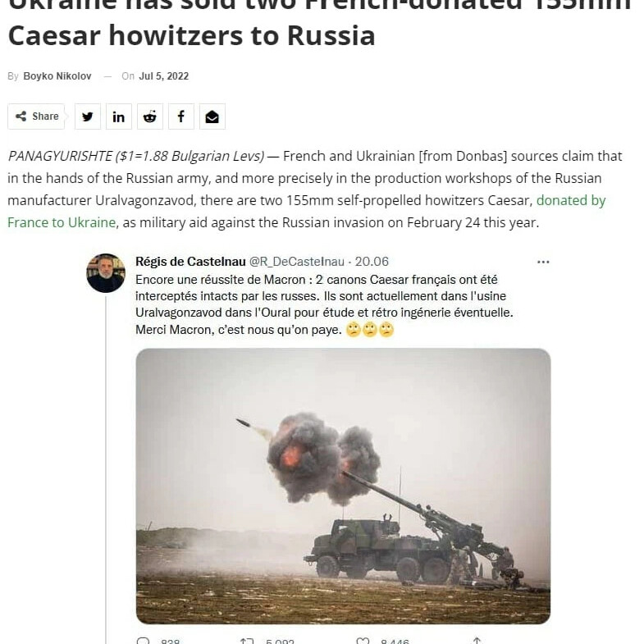Image resolution: width=644 pixels, height=644 pixels.
Task: Click the tweet share upload icon
Action: click(x=477, y=640)
